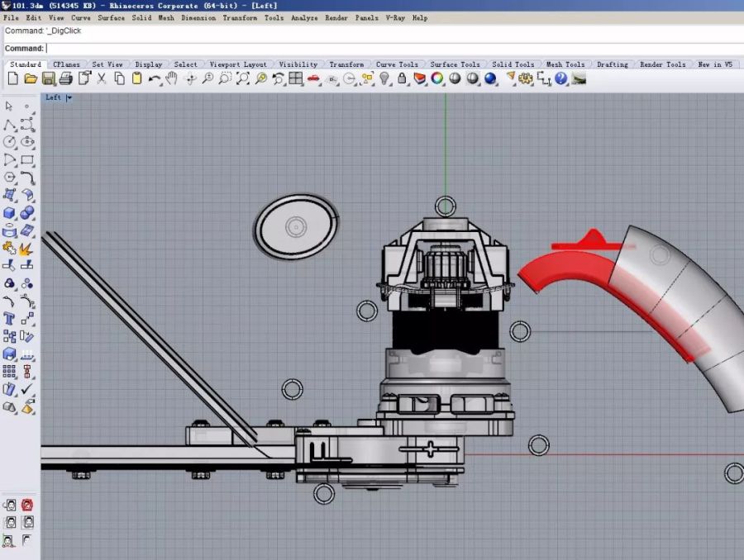
Task: Toggle the light bulb hide objects icon
Action: click(x=384, y=78)
